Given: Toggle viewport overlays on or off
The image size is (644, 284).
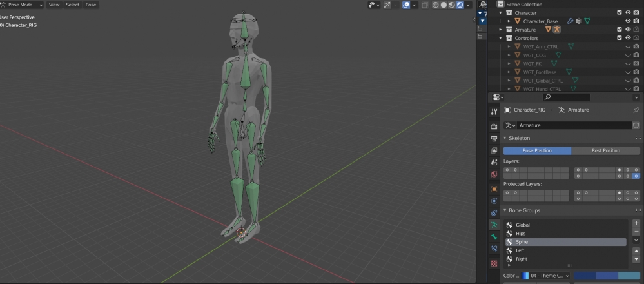Looking at the screenshot, I should coord(406,5).
